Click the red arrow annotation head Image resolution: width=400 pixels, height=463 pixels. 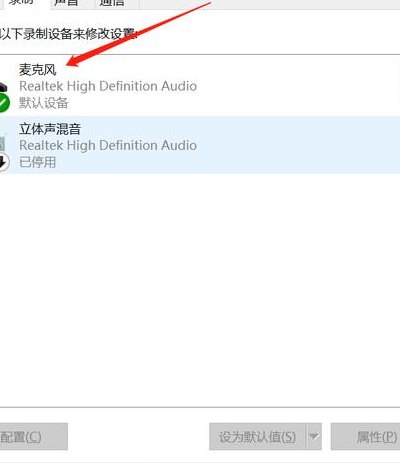click(x=74, y=62)
